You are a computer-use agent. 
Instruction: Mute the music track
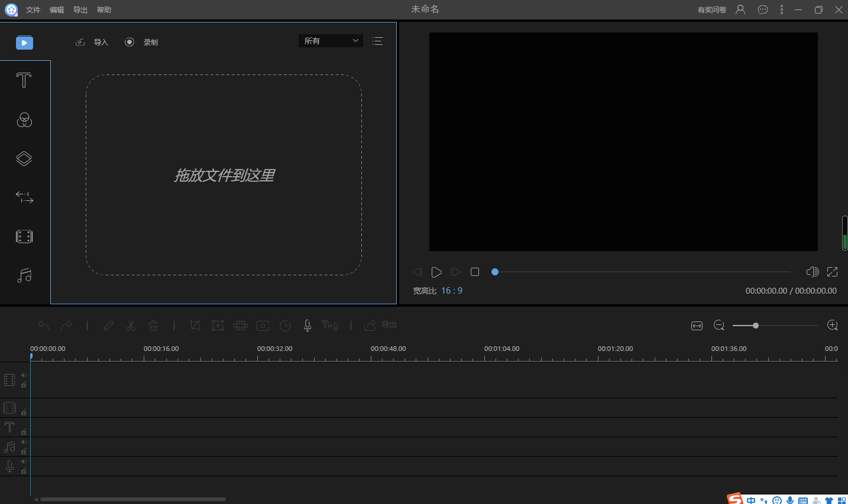click(24, 442)
